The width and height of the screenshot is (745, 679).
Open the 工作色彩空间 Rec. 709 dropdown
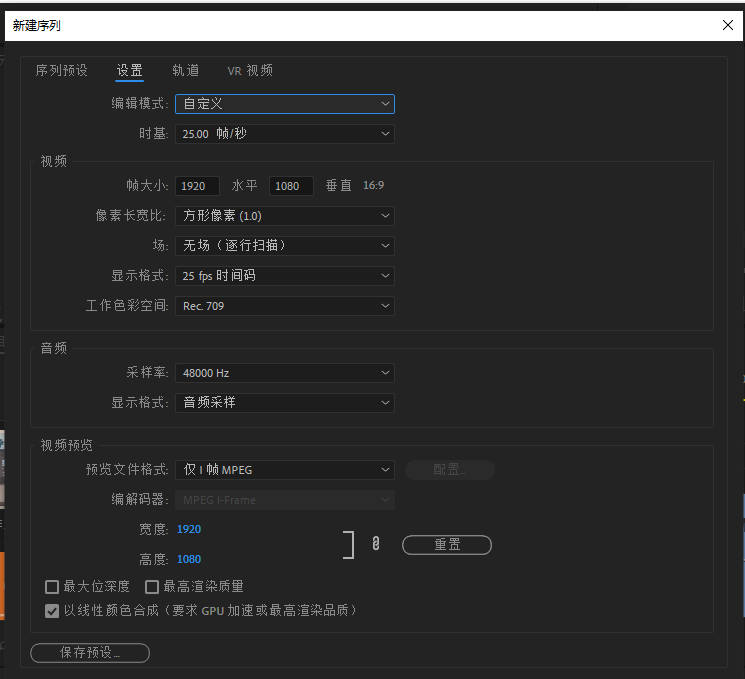pyautogui.click(x=284, y=306)
